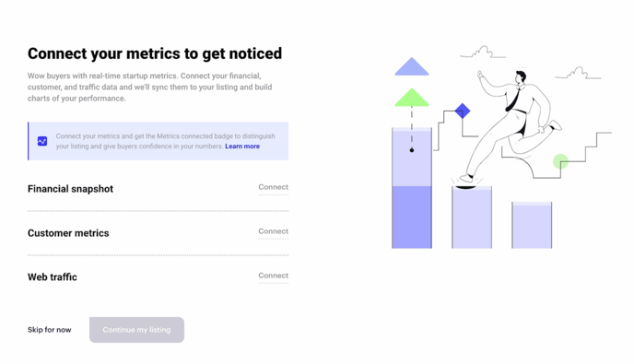The image size is (634, 364).
Task: Connect the Web traffic data
Action: [274, 276]
